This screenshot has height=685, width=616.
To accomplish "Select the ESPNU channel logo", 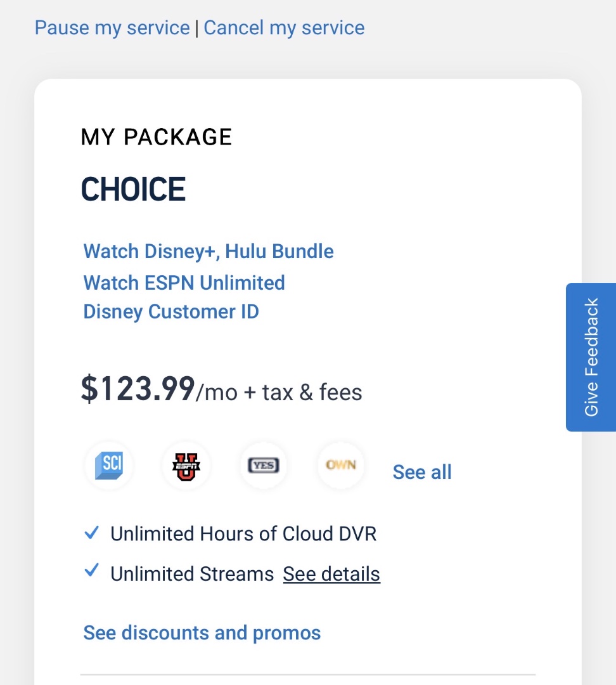I will coord(186,467).
